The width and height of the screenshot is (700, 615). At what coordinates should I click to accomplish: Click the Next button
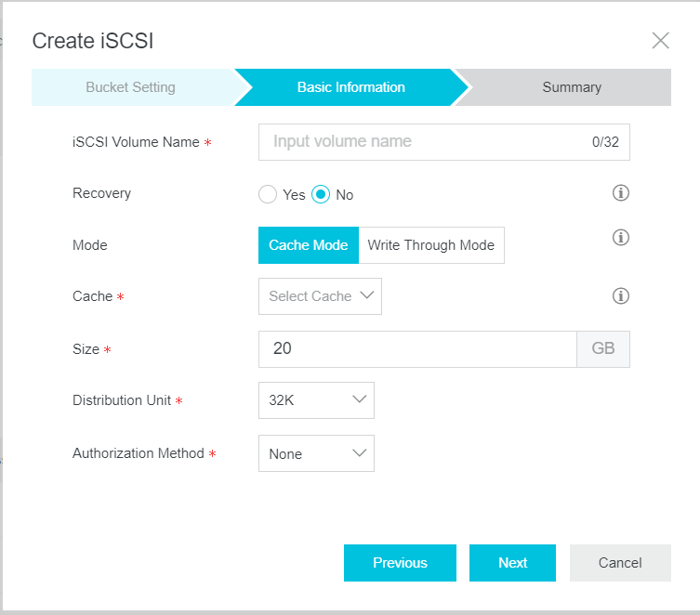(x=512, y=563)
